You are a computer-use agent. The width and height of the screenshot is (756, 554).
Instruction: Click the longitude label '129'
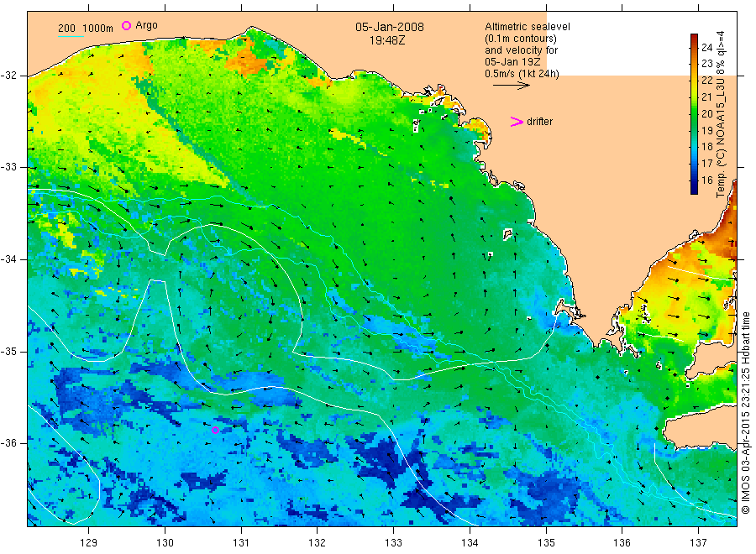89,543
